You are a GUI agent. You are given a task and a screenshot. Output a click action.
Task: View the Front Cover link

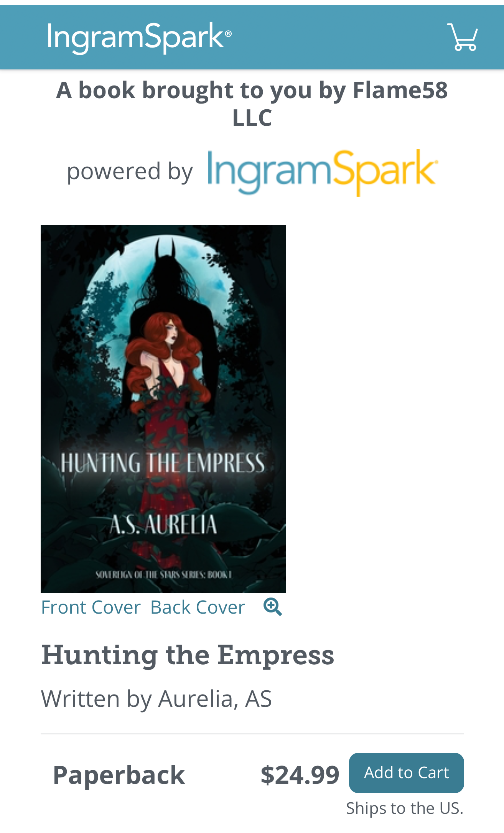coord(91,607)
